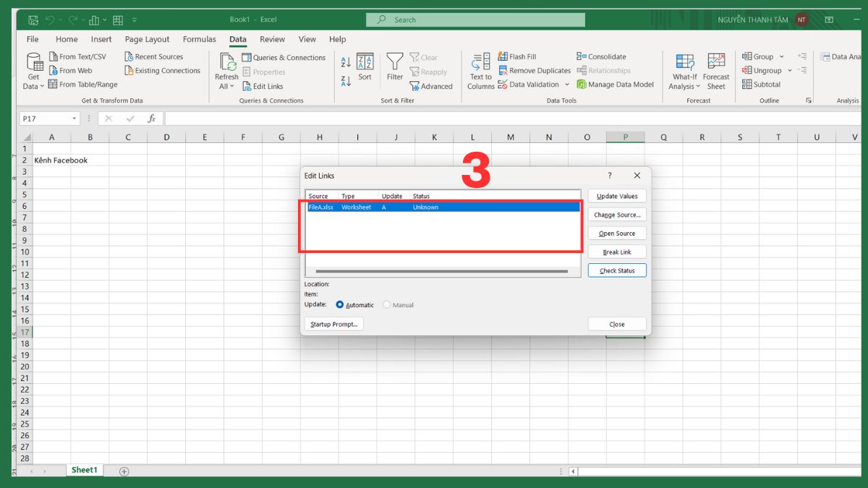Sort data ascending with A-Z icon
Viewport: 868px width, 488px height.
click(x=346, y=61)
